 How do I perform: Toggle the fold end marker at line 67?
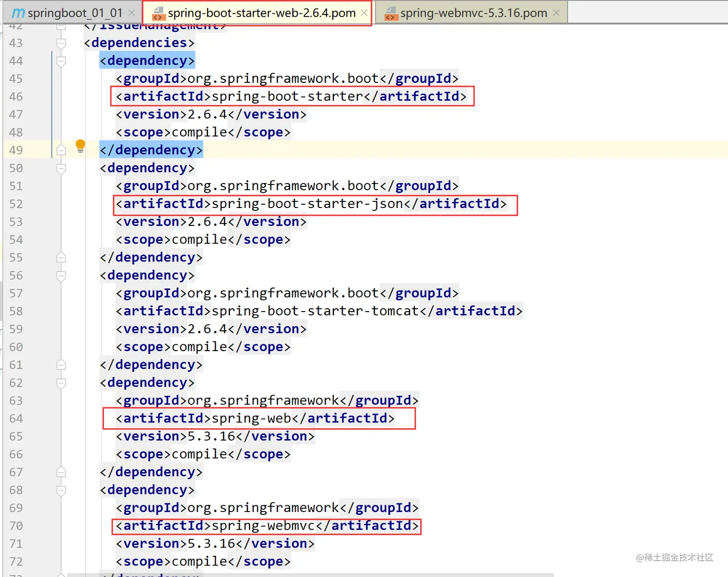[x=61, y=472]
